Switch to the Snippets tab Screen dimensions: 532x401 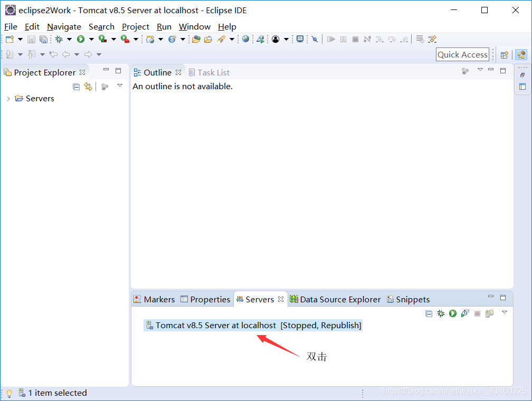[x=408, y=299]
